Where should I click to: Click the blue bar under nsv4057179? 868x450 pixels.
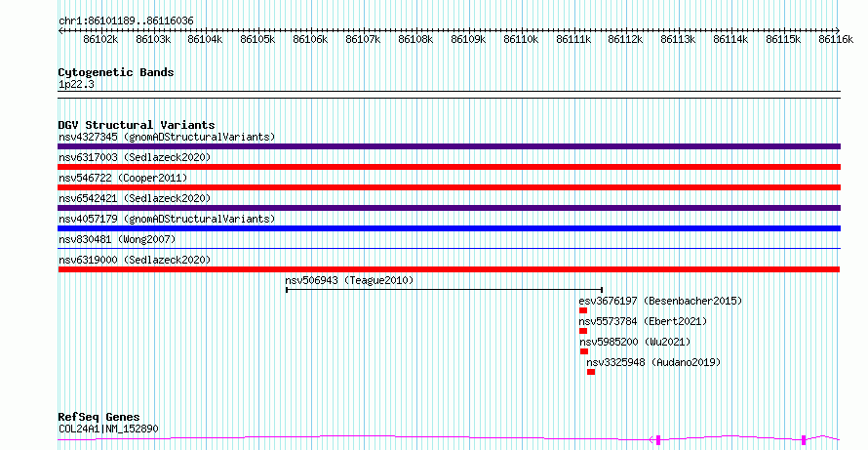click(x=449, y=228)
